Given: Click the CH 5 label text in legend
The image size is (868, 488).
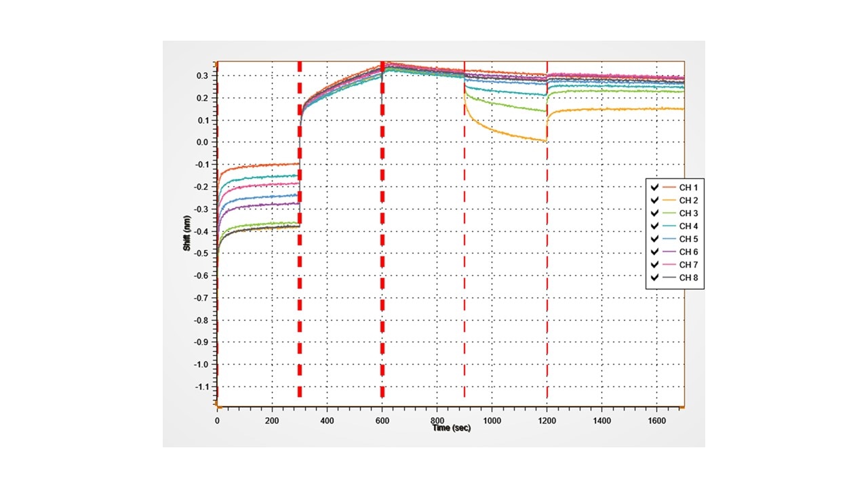Looking at the screenshot, I should tap(688, 239).
